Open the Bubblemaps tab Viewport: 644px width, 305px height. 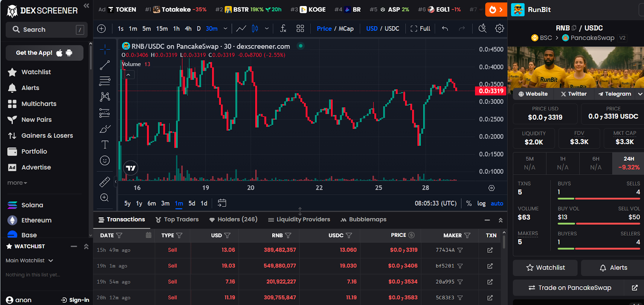point(363,219)
